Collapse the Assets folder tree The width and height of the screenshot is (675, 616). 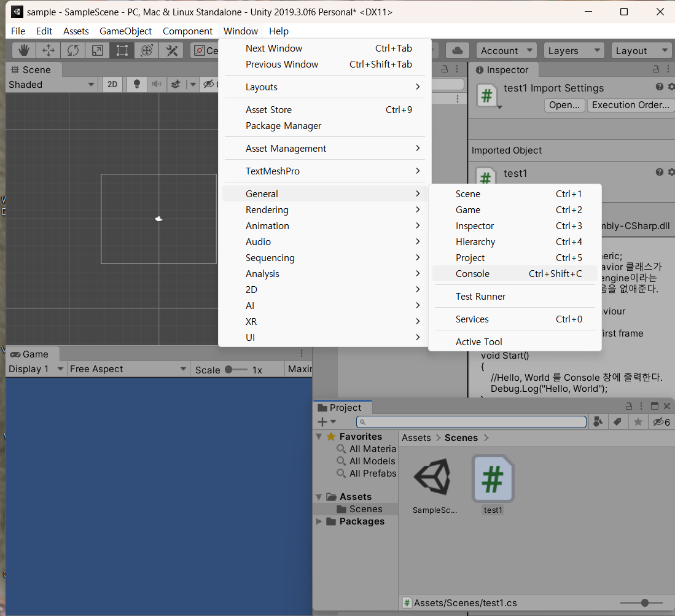pyautogui.click(x=319, y=497)
